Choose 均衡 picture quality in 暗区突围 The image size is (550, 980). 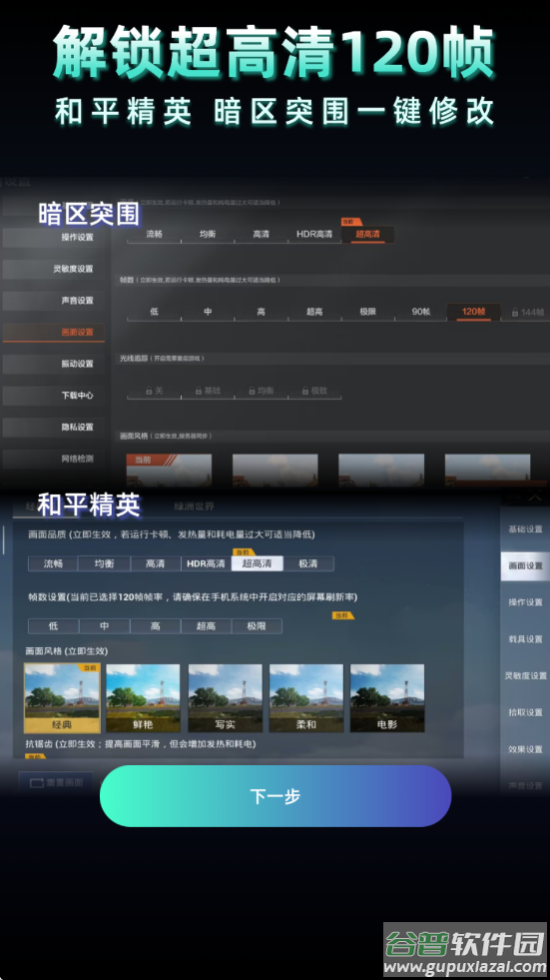click(x=208, y=235)
